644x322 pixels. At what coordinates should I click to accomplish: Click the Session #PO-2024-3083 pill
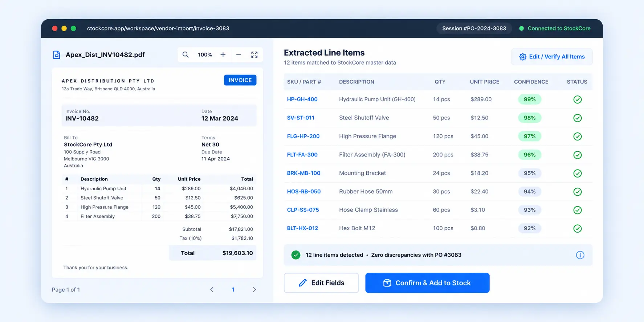pyautogui.click(x=474, y=28)
